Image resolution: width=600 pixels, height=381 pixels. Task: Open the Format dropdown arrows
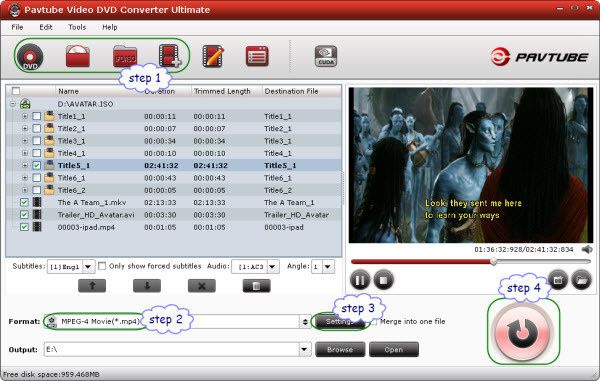305,322
